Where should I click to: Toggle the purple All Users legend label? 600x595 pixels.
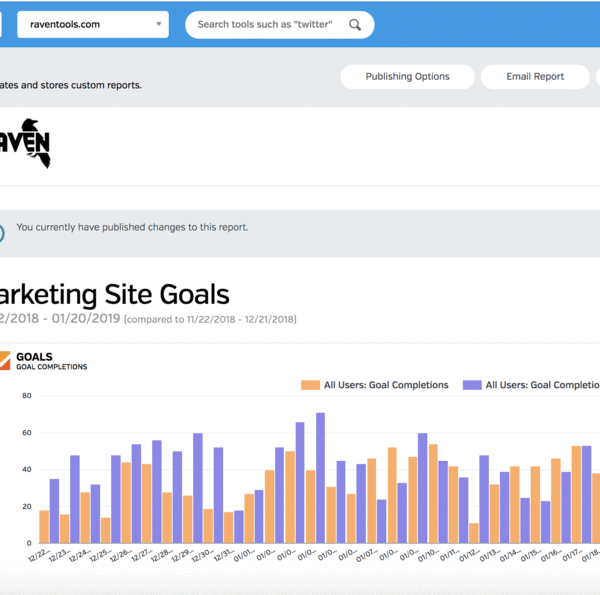(x=541, y=385)
